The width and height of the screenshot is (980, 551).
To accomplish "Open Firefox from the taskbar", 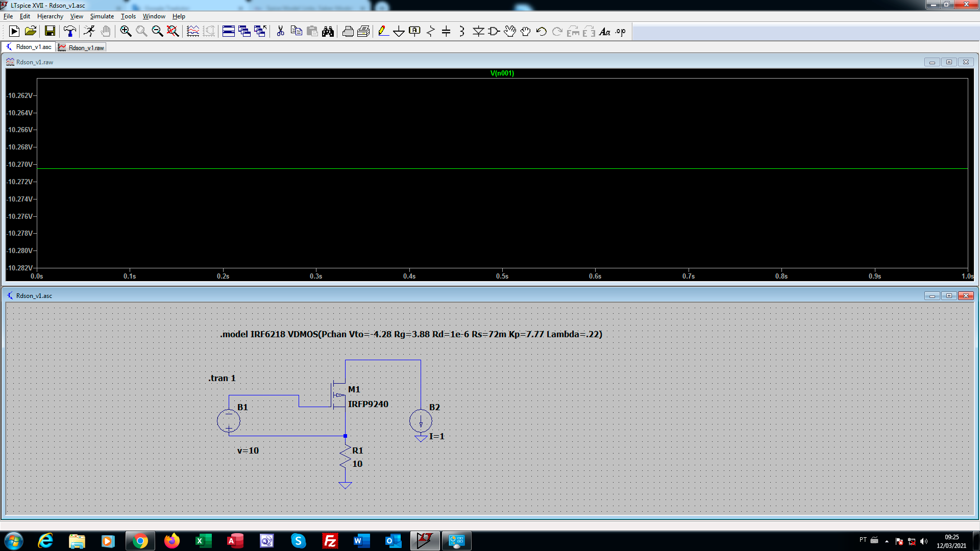I will pyautogui.click(x=172, y=541).
